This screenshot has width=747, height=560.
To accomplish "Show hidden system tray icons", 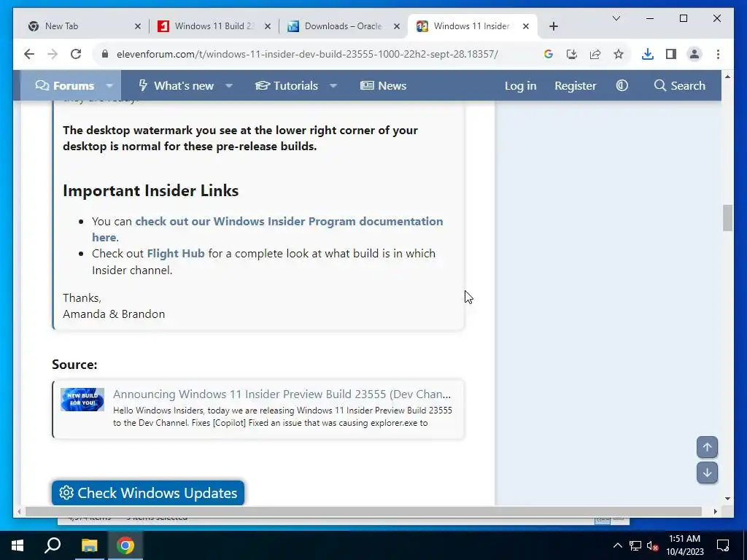I will [617, 545].
